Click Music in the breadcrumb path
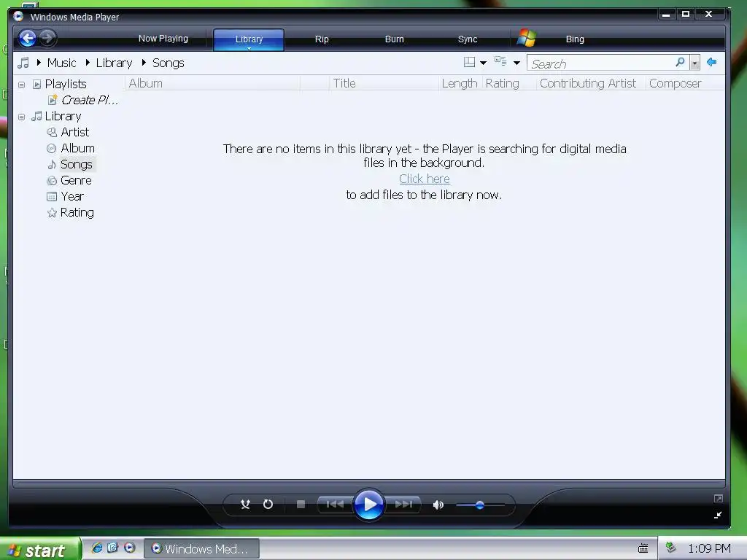 pyautogui.click(x=61, y=63)
